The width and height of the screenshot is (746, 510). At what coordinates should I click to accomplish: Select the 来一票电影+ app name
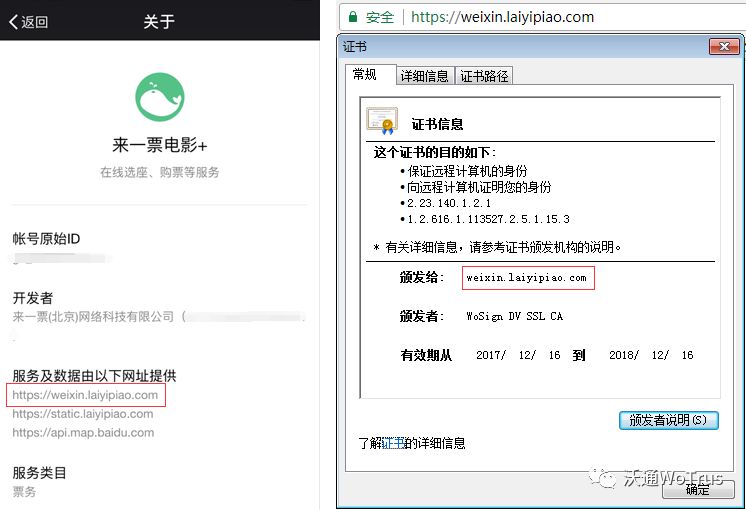pos(160,145)
